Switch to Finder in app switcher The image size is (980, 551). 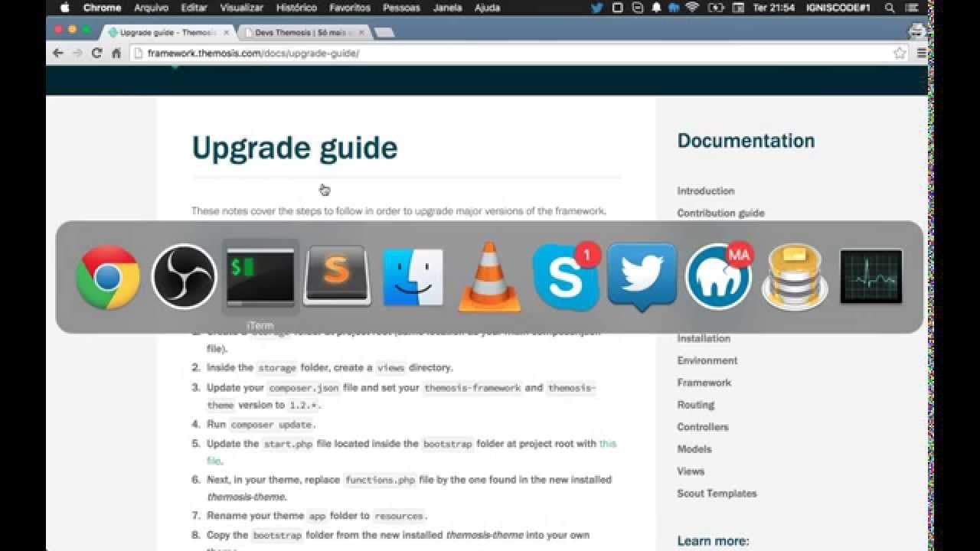point(413,277)
